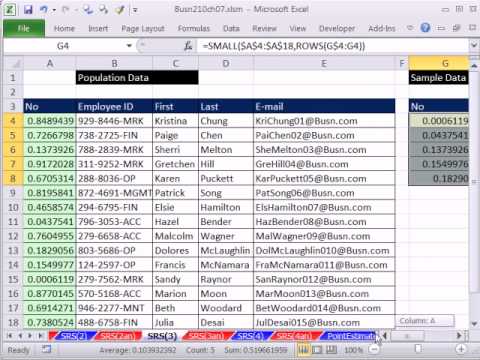Open the Formulas ribbon tab
The image size is (480, 360).
[194, 29]
